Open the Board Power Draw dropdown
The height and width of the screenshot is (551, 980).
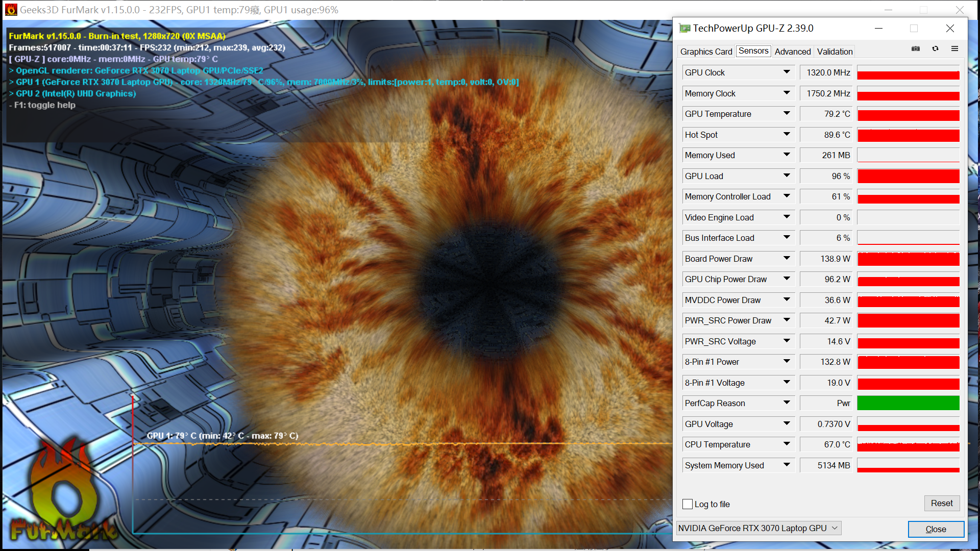787,259
